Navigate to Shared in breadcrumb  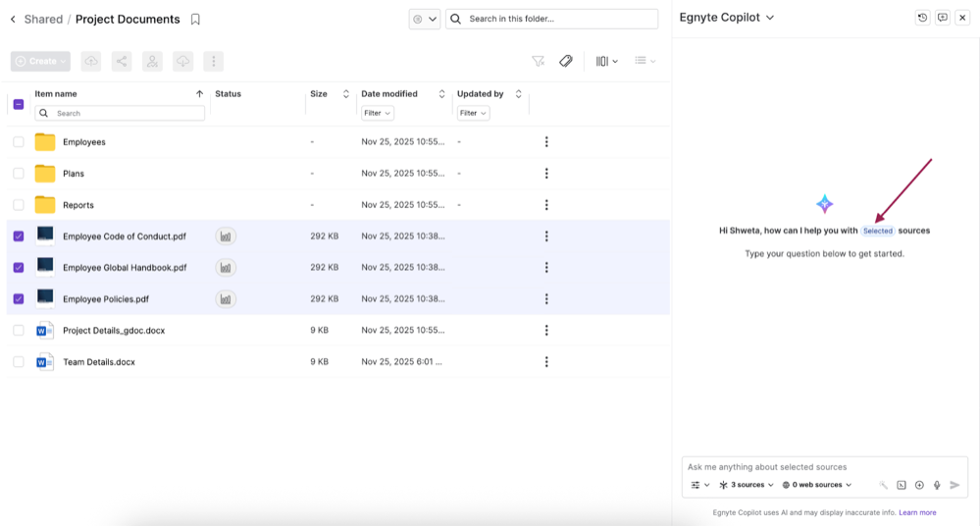pos(43,20)
